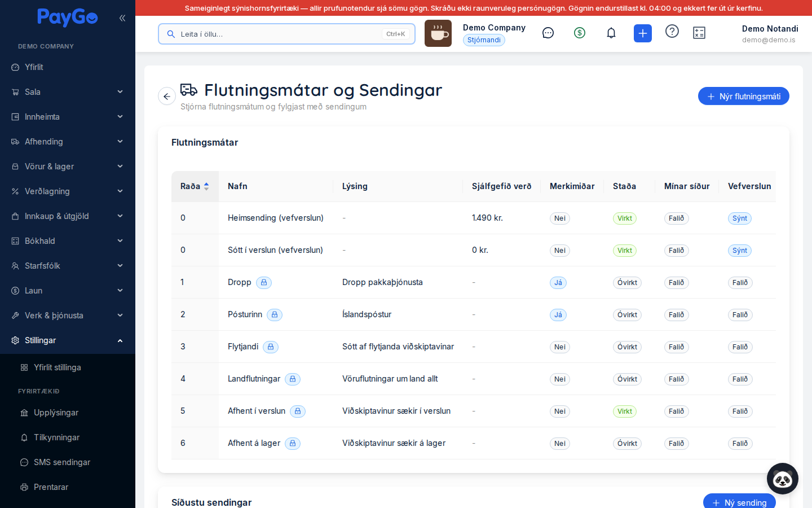This screenshot has width=812, height=508.
Task: Expand the Vörur & lager menu
Action: 68,167
